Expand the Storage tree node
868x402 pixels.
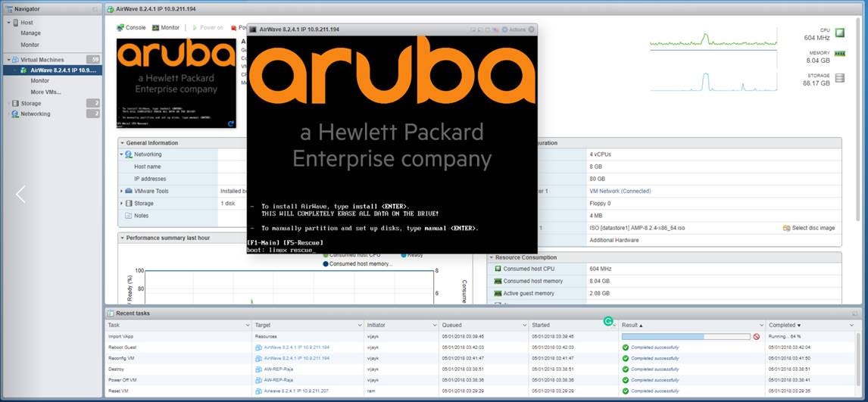click(9, 104)
